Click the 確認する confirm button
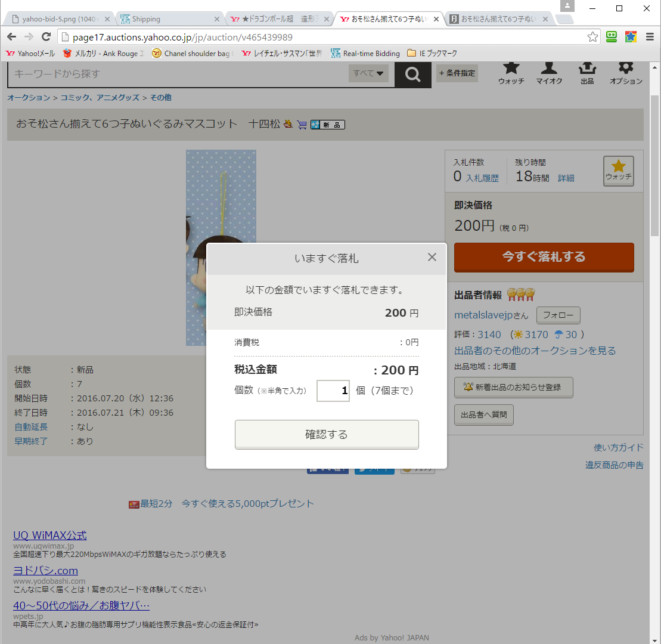Screen dimensions: 661x644 point(327,434)
